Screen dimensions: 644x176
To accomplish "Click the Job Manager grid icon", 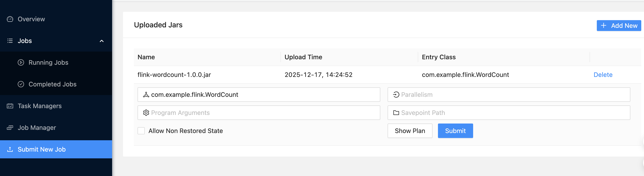I will tap(10, 127).
